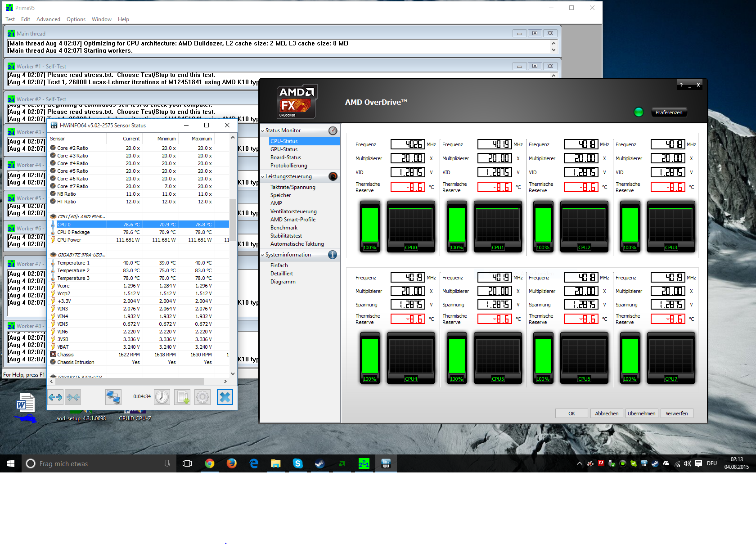Open Taktrate/Spannung settings
Screen dimensions: 756x544
point(293,187)
